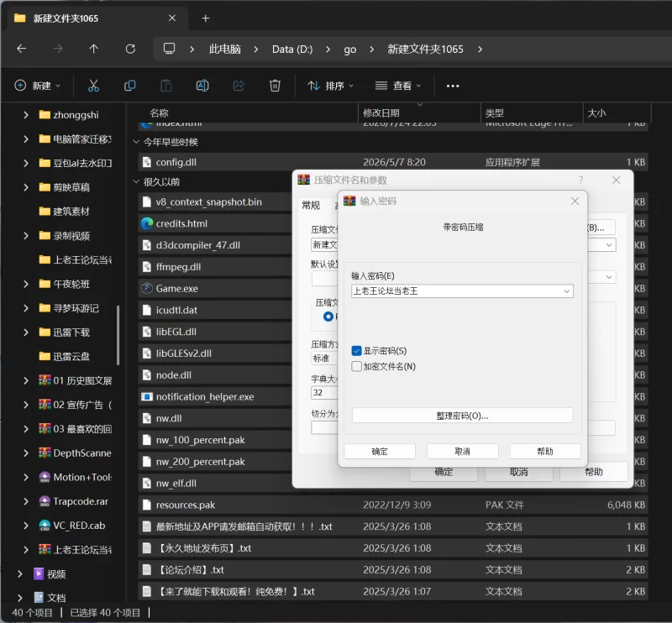Open the password history dropdown
The height and width of the screenshot is (623, 672).
tap(566, 291)
